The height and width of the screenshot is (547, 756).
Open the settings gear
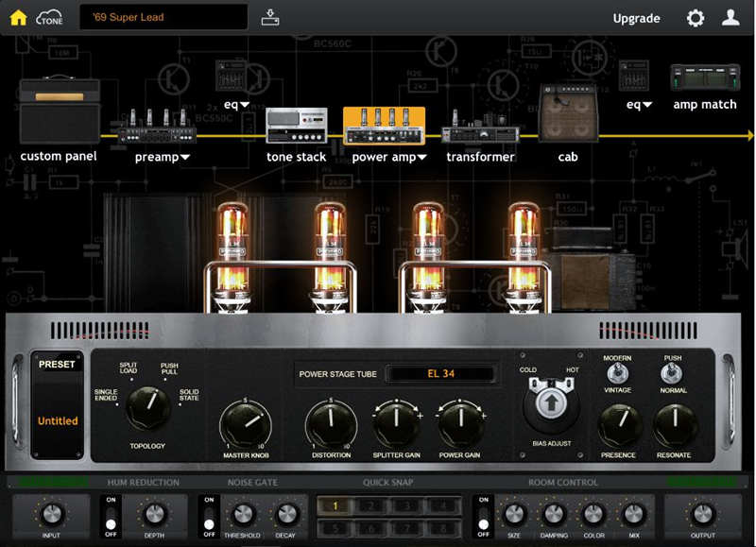tap(696, 18)
